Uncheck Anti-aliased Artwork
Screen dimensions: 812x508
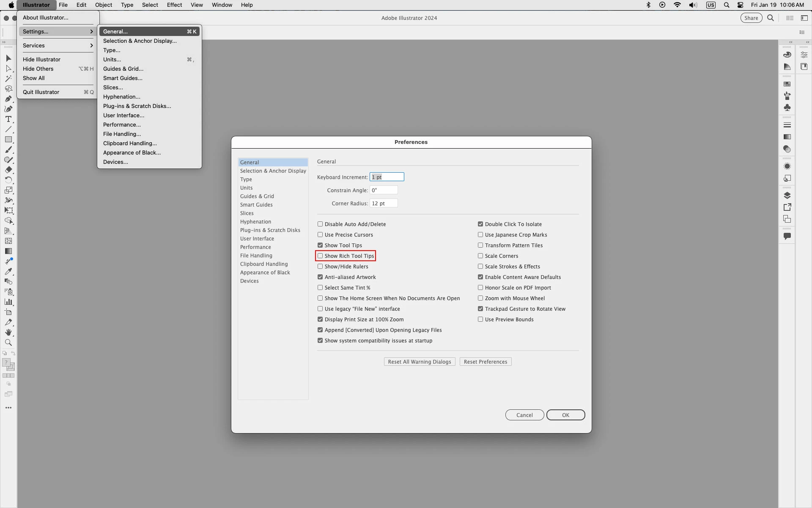pyautogui.click(x=320, y=277)
